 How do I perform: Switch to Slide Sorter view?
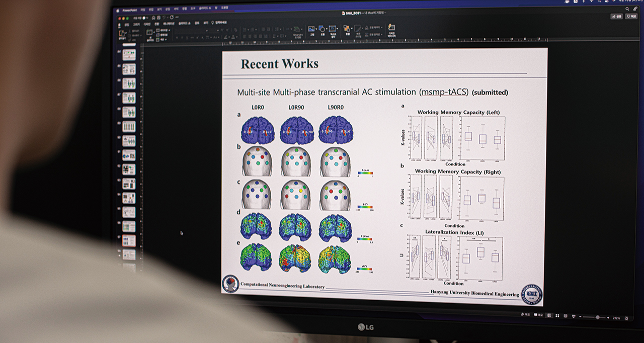click(x=557, y=316)
